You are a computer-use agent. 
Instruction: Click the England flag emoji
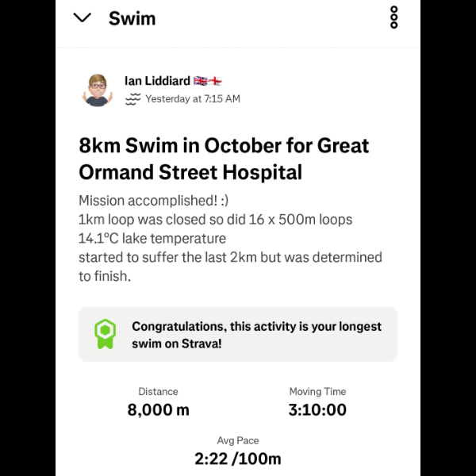click(x=215, y=81)
